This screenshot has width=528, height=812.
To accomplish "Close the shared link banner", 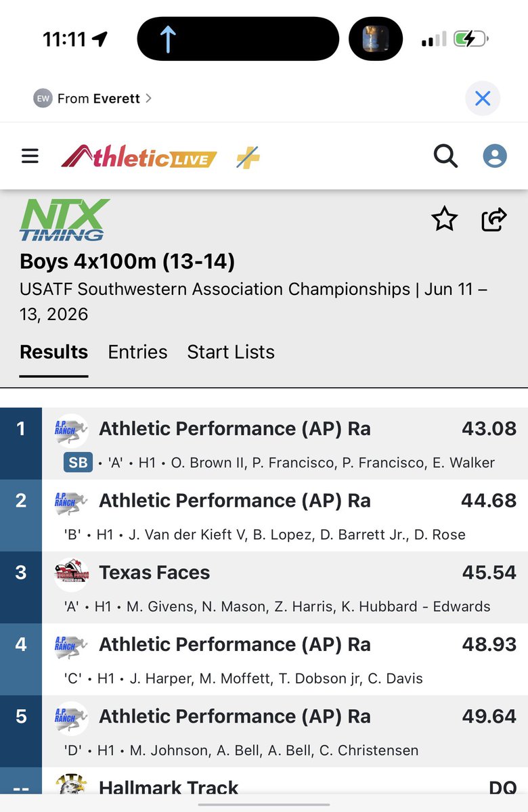I will click(x=483, y=99).
